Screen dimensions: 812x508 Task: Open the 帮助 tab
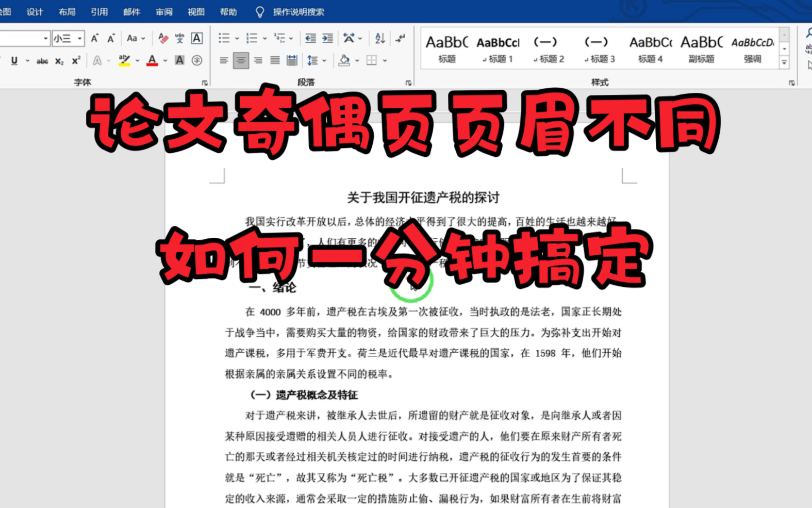click(x=228, y=12)
